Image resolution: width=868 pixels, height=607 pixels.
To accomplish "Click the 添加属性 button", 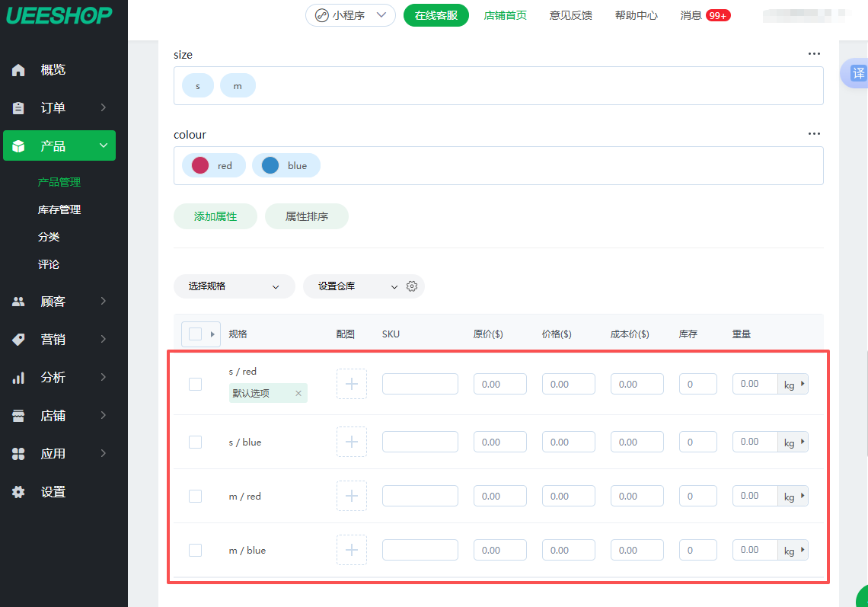I will (x=215, y=216).
